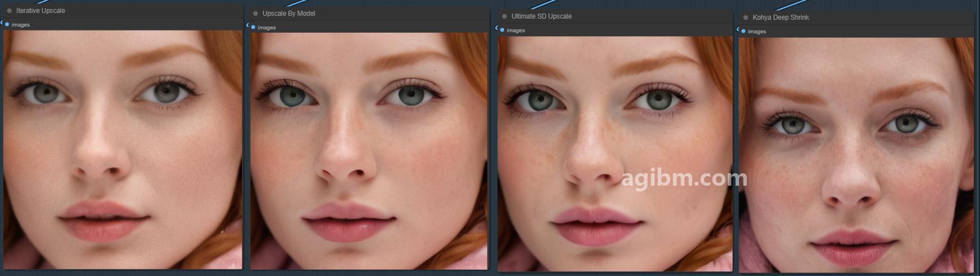Click the images input socket on Ultimate SD Upscale

(502, 30)
